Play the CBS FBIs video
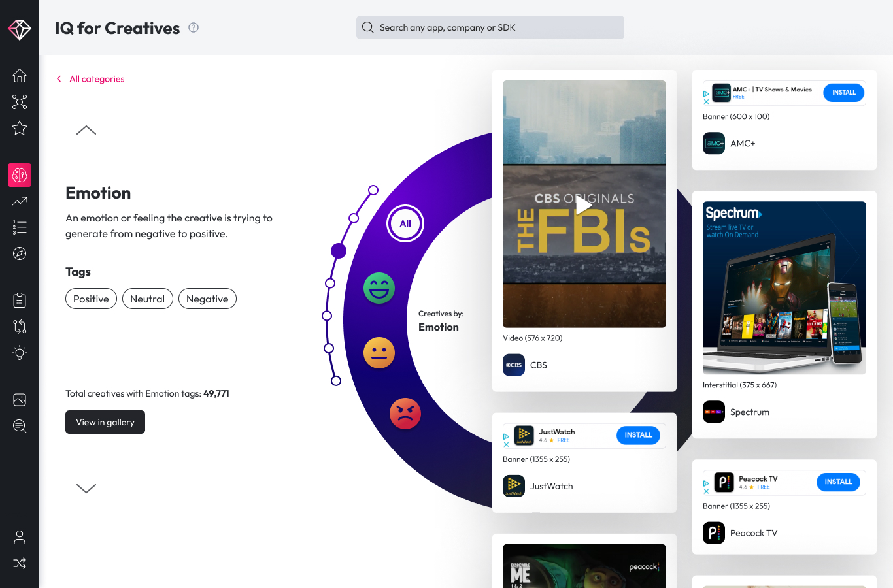 (x=584, y=205)
